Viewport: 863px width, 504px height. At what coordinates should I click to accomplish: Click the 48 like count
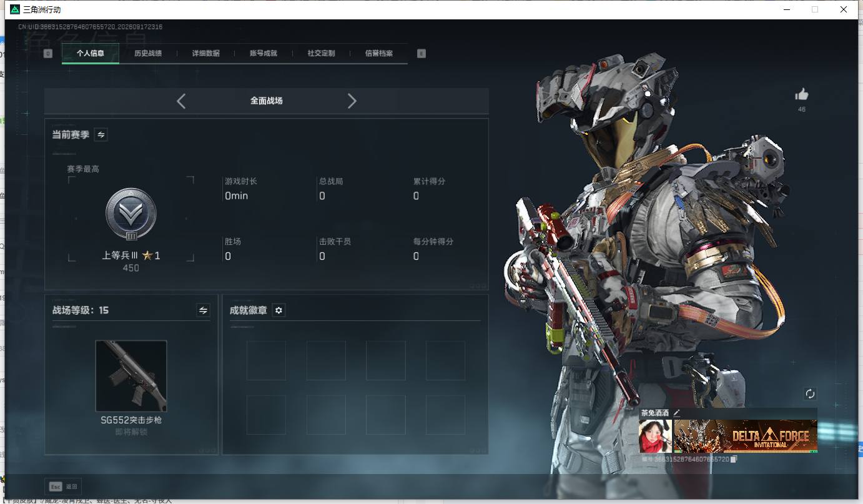pos(802,109)
